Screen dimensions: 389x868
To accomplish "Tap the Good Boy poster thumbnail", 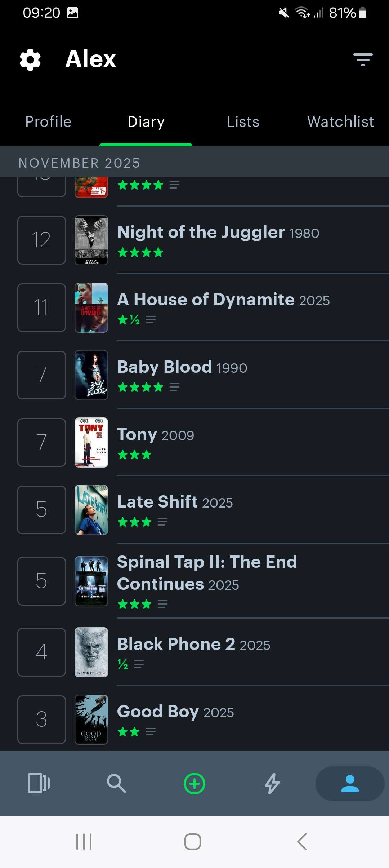I will click(x=91, y=719).
